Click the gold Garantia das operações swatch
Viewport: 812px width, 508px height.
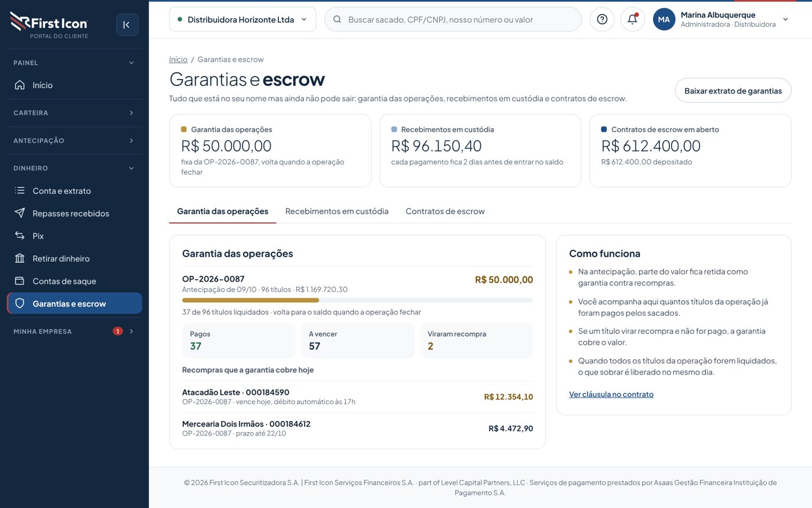pos(184,129)
